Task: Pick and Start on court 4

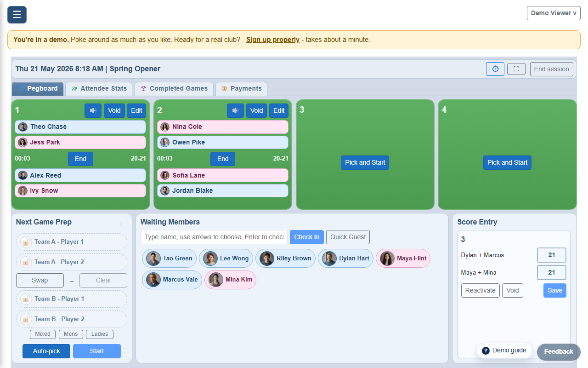Action: coord(507,162)
